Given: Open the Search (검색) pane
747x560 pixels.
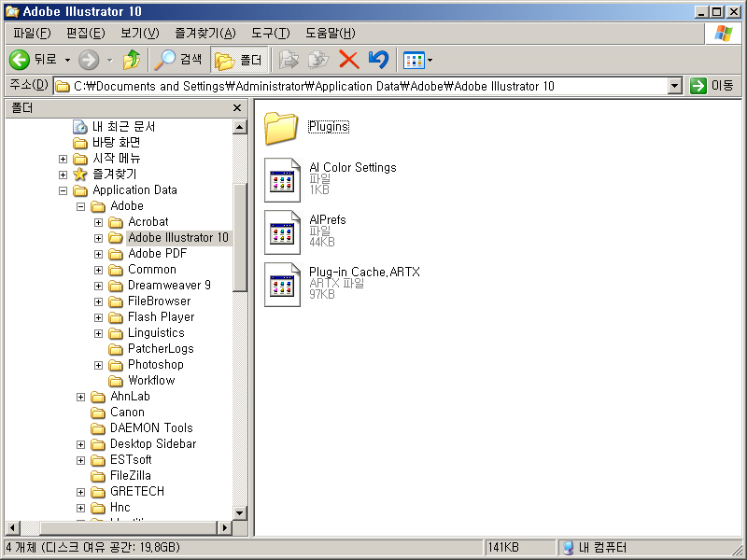Looking at the screenshot, I should 178,60.
